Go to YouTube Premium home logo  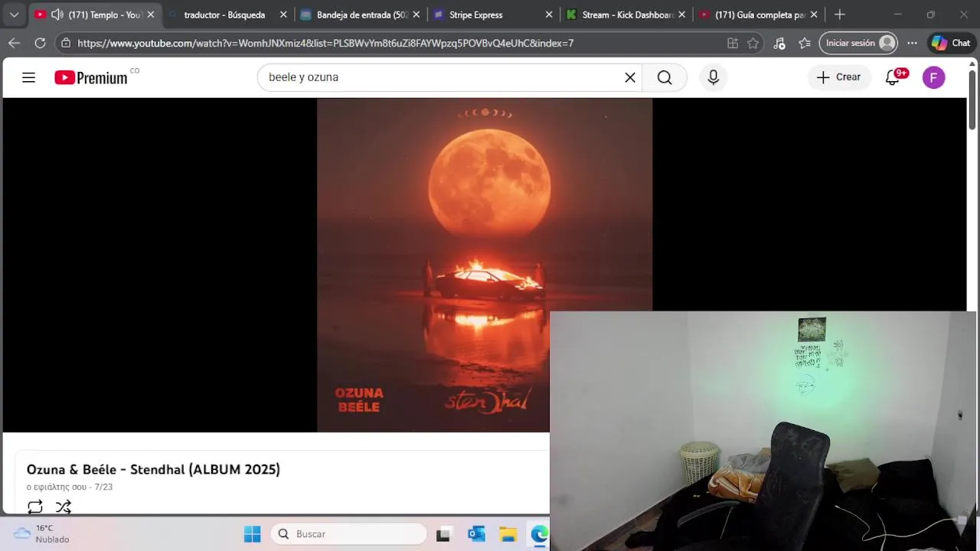coord(91,77)
